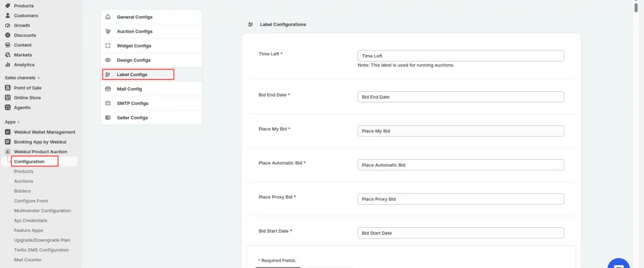
Task: Click the Discounts badge icon
Action: coord(8,35)
